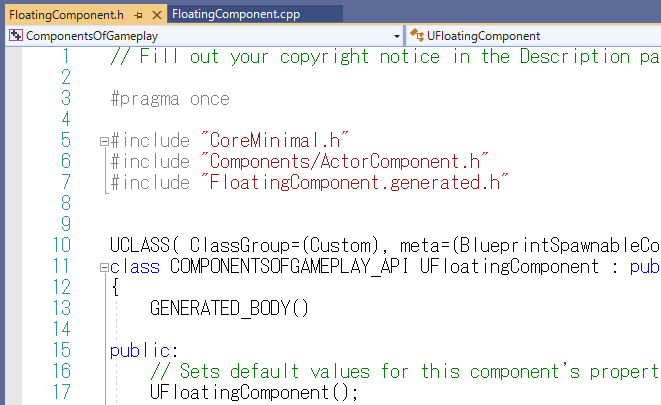Pin the FloatingComponent.h tab
The height and width of the screenshot is (405, 661).
(138, 16)
